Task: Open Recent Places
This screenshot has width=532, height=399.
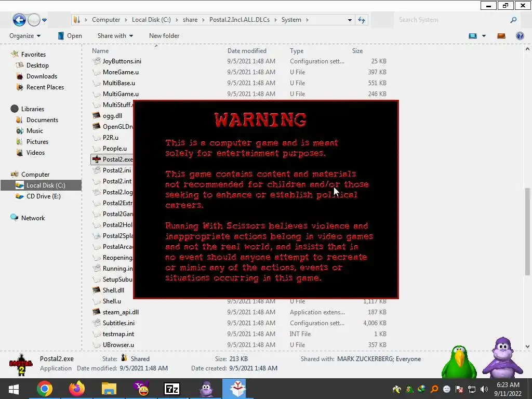Action: coord(45,87)
